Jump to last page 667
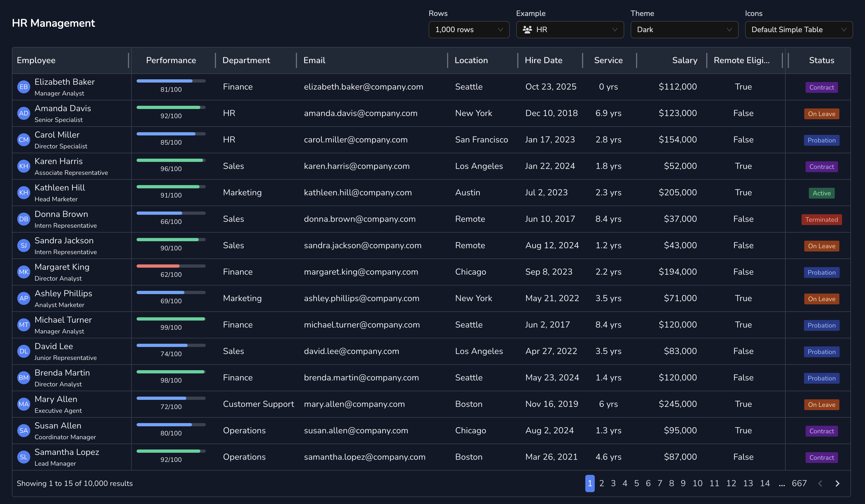Viewport: 865px width, 504px height. click(x=799, y=483)
